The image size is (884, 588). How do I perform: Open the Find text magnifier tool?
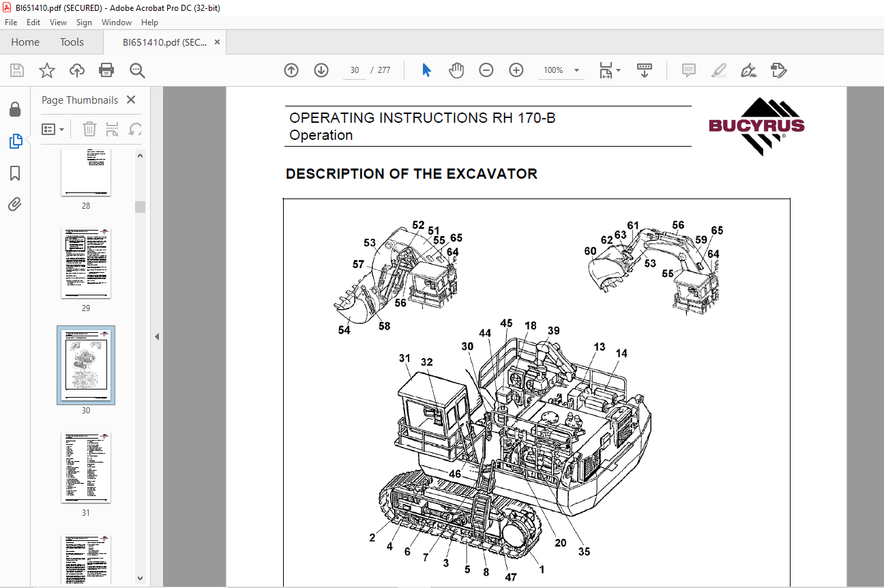click(137, 70)
